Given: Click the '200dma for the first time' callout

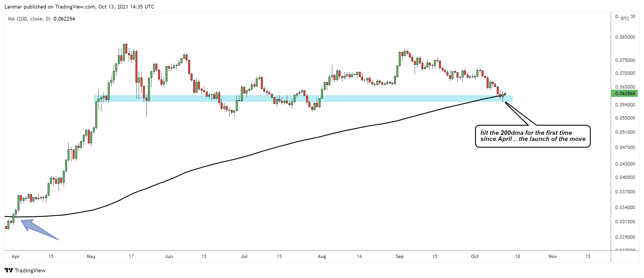Looking at the screenshot, I should 533,136.
